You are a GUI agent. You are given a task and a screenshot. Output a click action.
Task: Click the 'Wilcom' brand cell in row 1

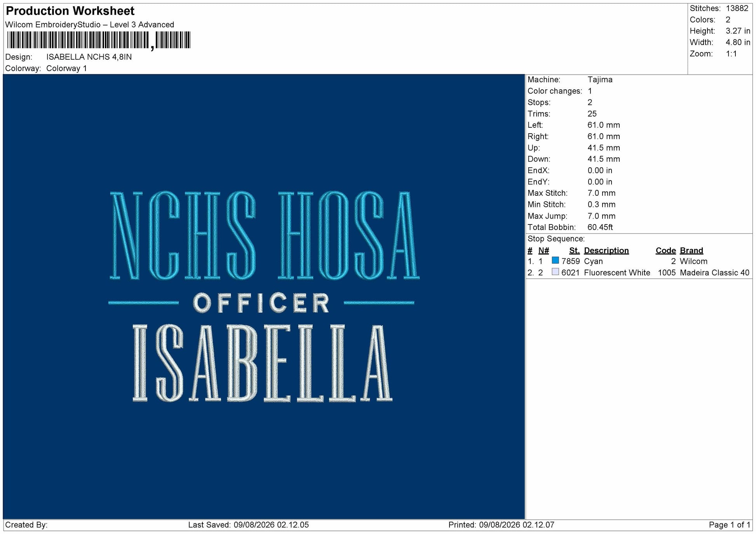(x=693, y=261)
